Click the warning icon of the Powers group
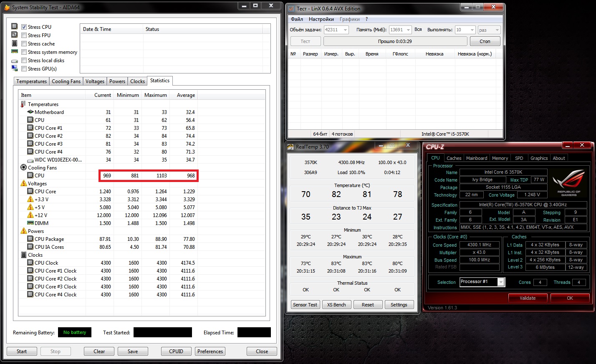596x364 pixels. click(x=24, y=231)
